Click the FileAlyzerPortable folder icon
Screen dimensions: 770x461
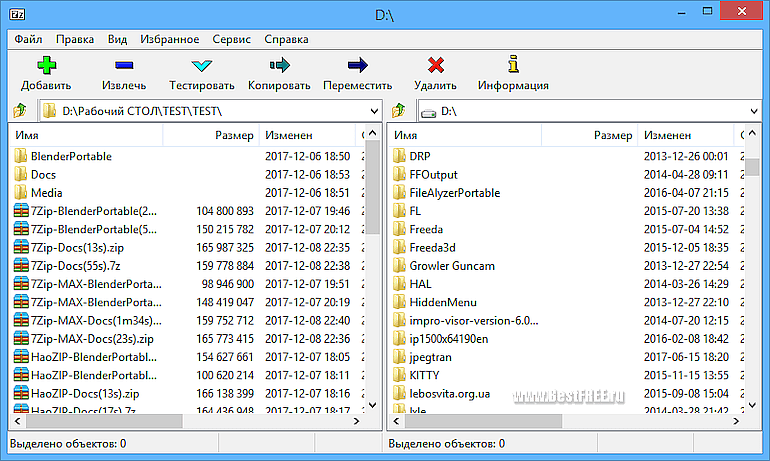coord(399,192)
